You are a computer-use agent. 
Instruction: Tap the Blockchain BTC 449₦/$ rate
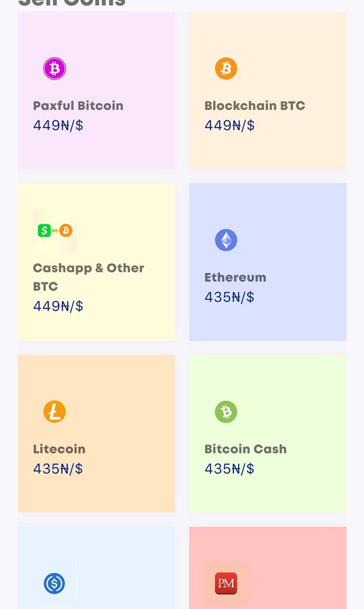point(230,125)
